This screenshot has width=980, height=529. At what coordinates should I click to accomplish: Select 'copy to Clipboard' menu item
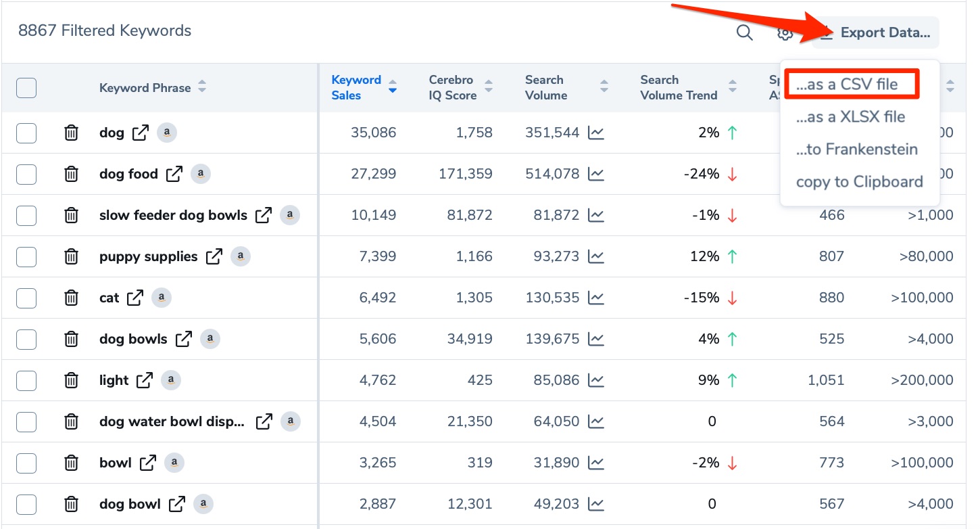pyautogui.click(x=859, y=181)
